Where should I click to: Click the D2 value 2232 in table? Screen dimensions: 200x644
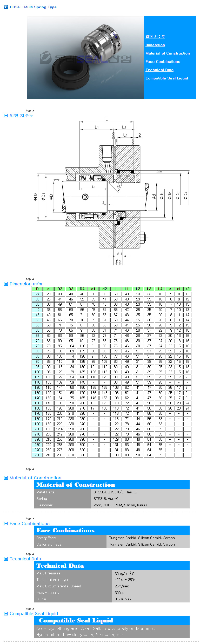point(60,429)
